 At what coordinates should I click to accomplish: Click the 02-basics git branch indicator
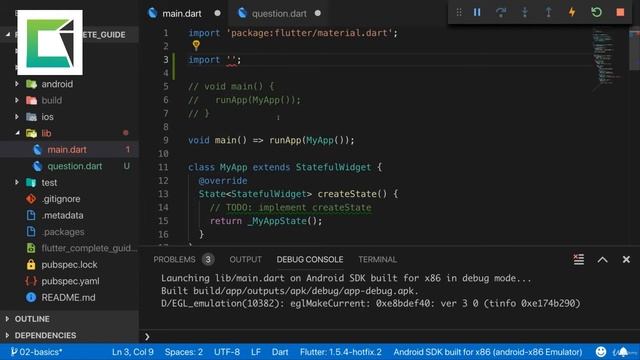(37, 352)
